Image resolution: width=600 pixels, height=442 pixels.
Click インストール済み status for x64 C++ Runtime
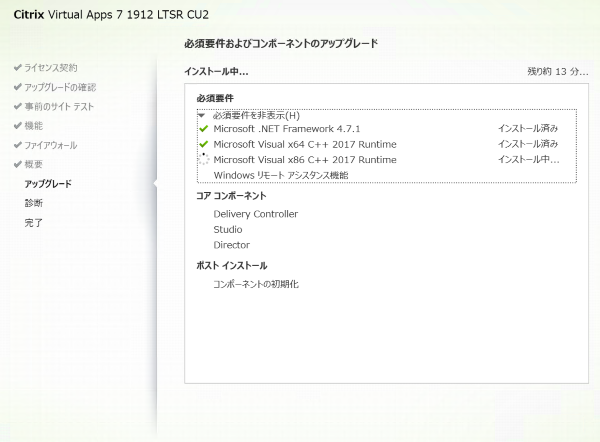(528, 144)
